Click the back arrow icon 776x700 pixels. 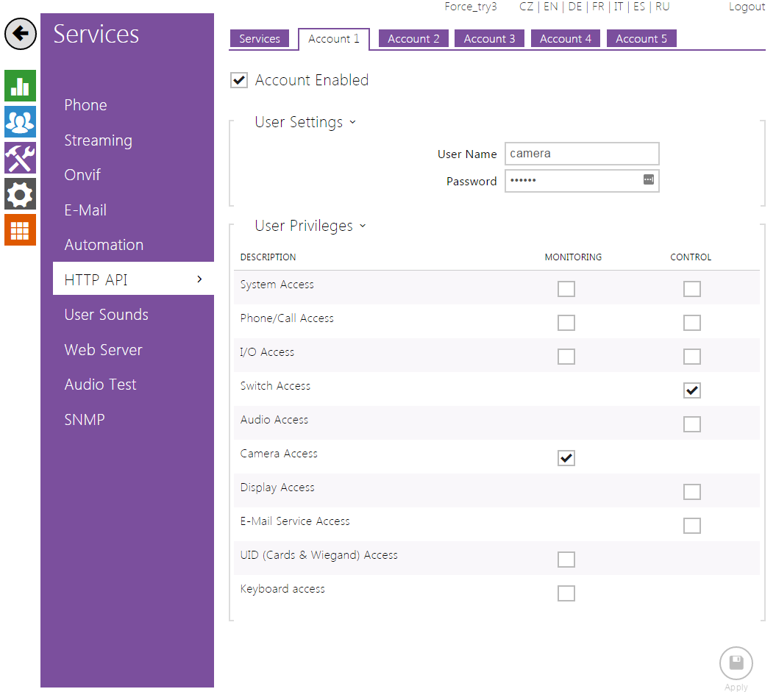[x=21, y=35]
